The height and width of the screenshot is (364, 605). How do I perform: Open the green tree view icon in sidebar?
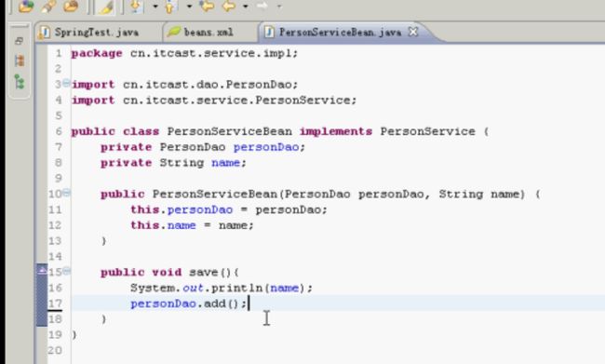20,82
